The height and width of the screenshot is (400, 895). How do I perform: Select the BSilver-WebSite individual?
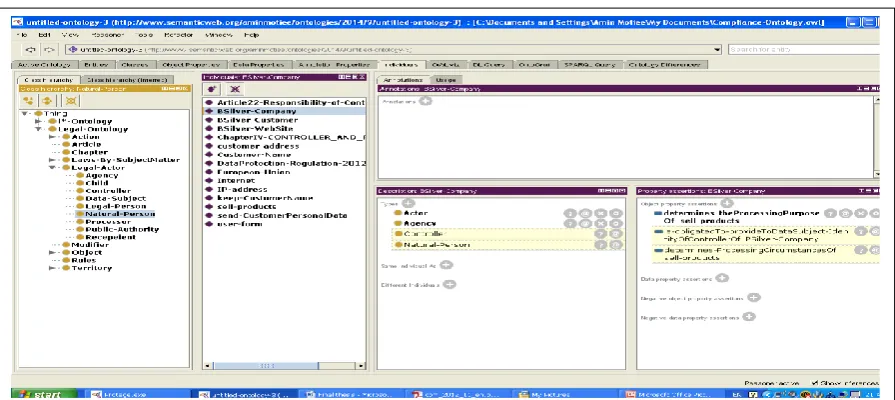point(255,129)
